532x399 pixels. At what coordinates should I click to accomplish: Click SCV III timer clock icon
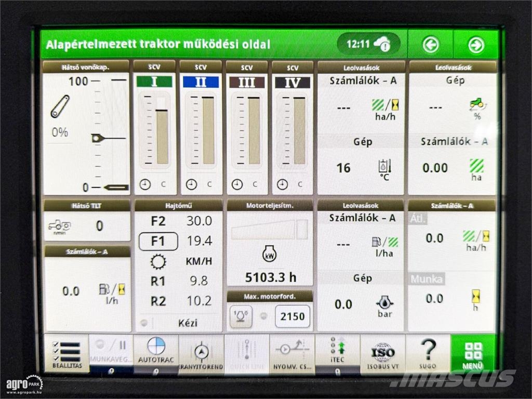point(237,184)
